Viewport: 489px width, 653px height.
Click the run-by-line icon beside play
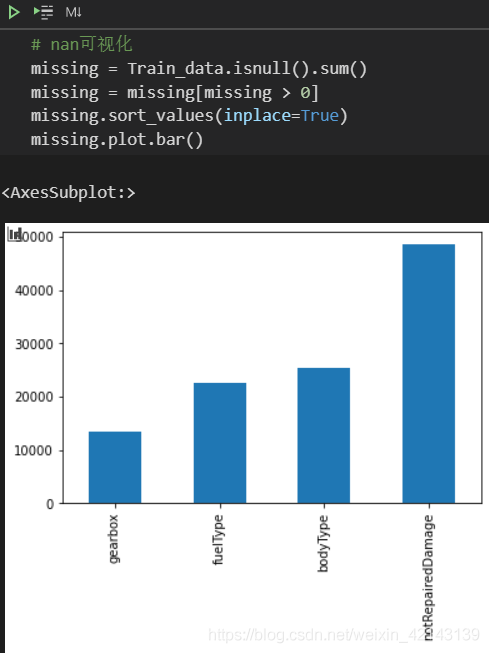coord(43,12)
